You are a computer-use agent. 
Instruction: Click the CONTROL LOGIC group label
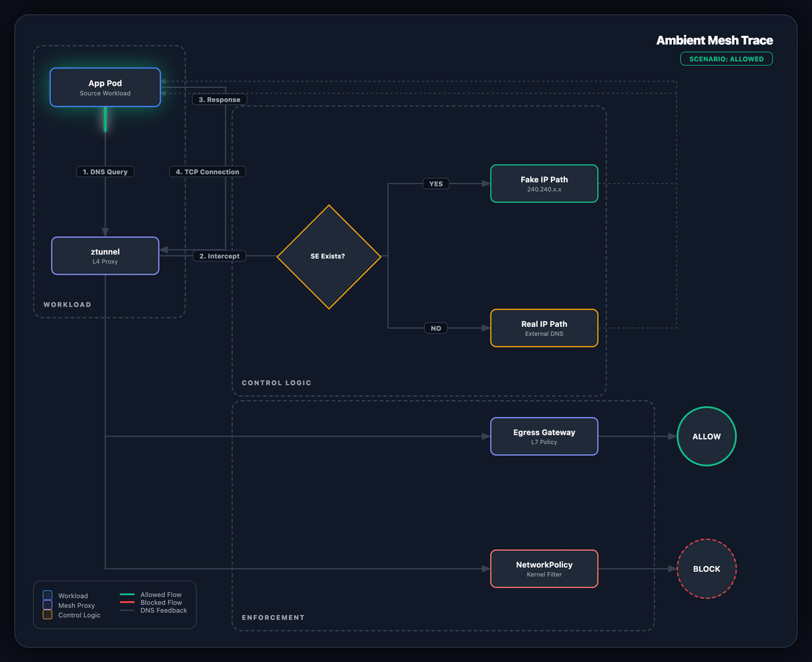(277, 383)
